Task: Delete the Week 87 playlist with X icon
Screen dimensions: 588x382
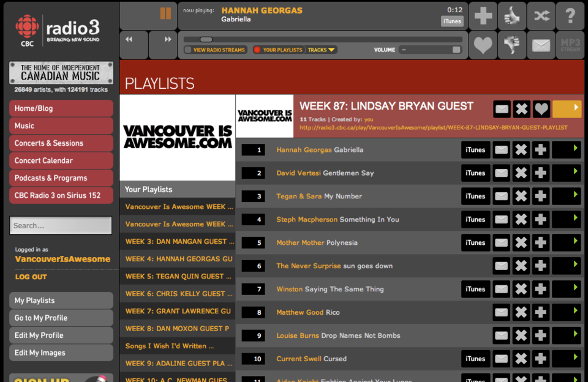Action: coord(522,109)
